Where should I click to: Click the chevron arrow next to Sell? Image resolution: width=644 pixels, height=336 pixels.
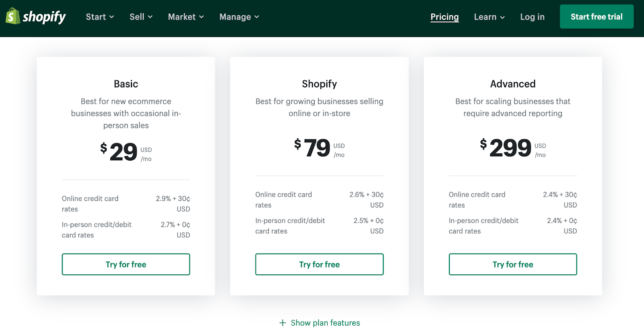[x=150, y=17]
